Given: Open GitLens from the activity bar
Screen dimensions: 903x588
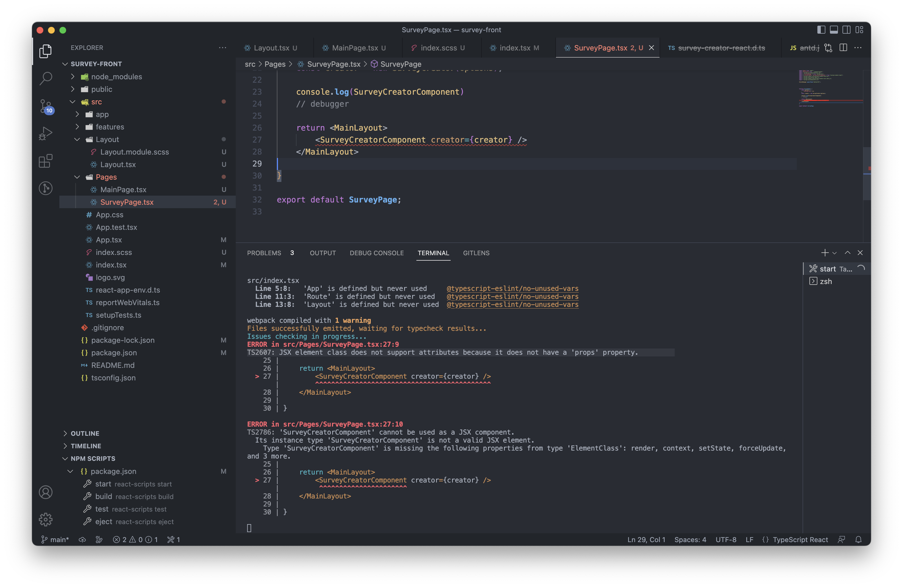Looking at the screenshot, I should pos(45,188).
